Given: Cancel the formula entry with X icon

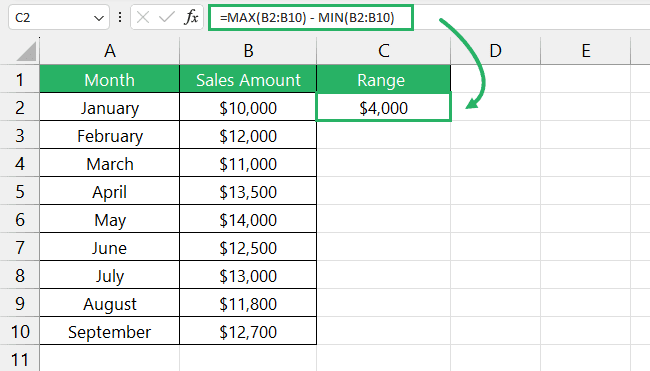Looking at the screenshot, I should pyautogui.click(x=143, y=17).
